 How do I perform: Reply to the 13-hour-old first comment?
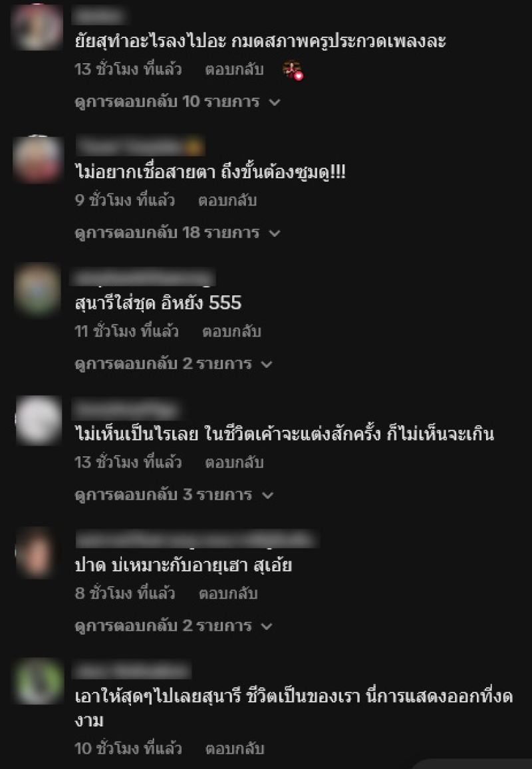tap(234, 69)
